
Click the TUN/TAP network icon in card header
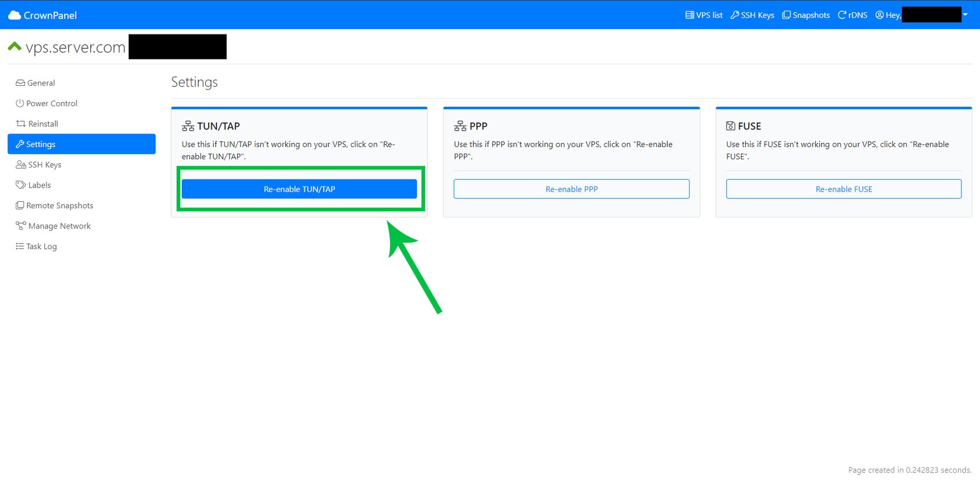pos(188,126)
